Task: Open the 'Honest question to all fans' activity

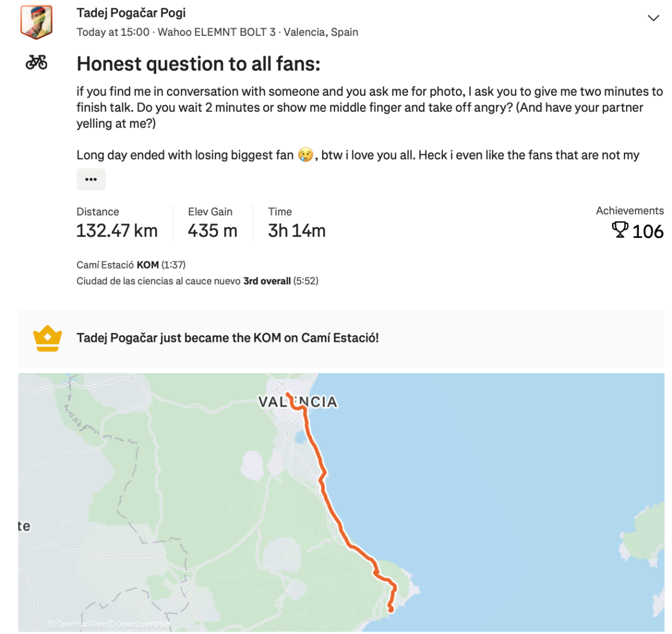Action: pos(198,64)
